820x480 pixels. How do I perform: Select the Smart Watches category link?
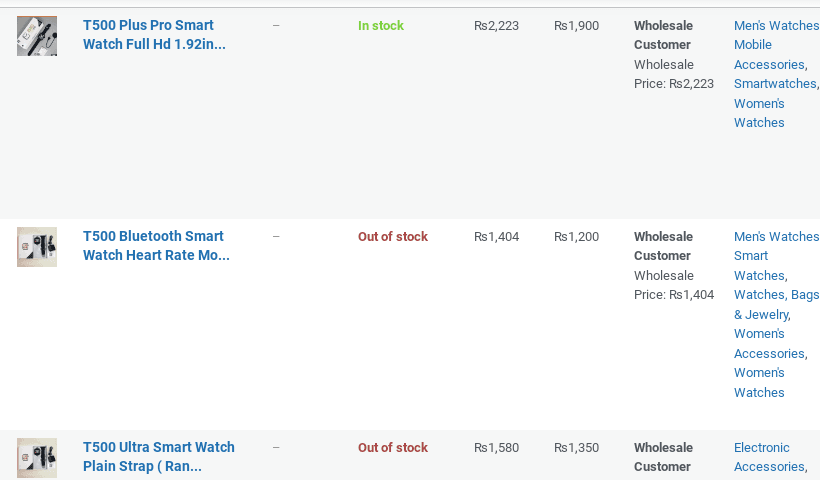[x=759, y=266]
